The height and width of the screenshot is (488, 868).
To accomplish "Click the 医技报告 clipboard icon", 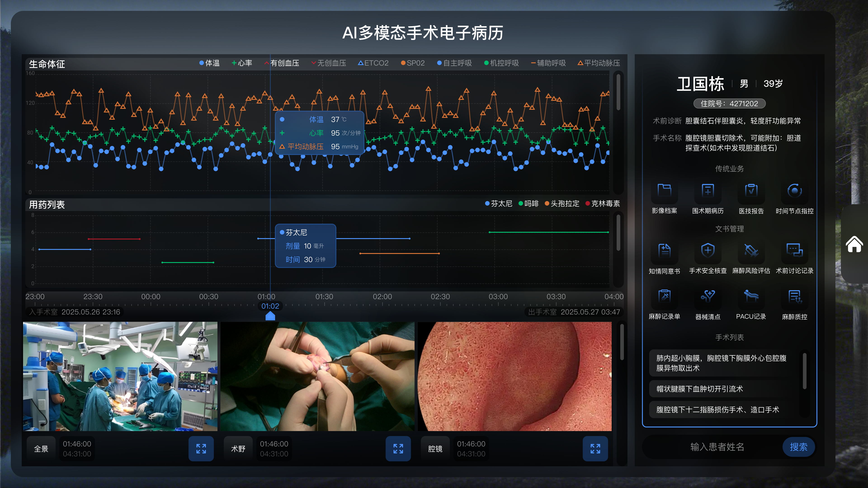I will (x=751, y=191).
